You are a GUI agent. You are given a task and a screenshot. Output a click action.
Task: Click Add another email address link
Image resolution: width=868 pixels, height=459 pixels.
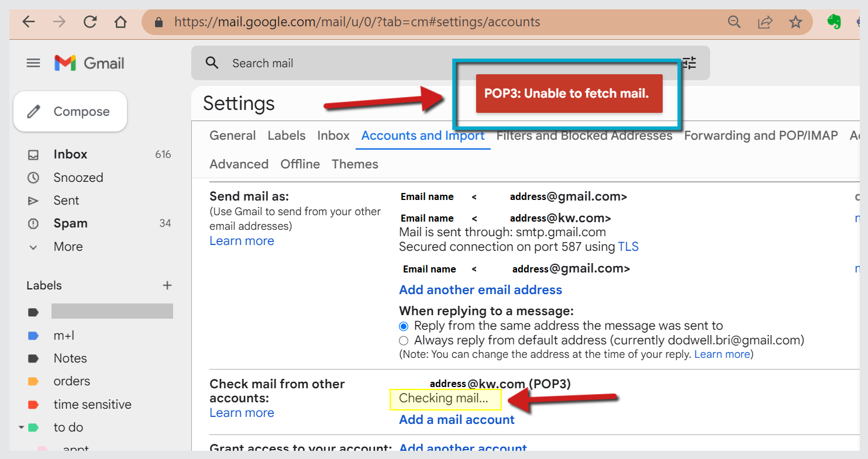point(480,290)
